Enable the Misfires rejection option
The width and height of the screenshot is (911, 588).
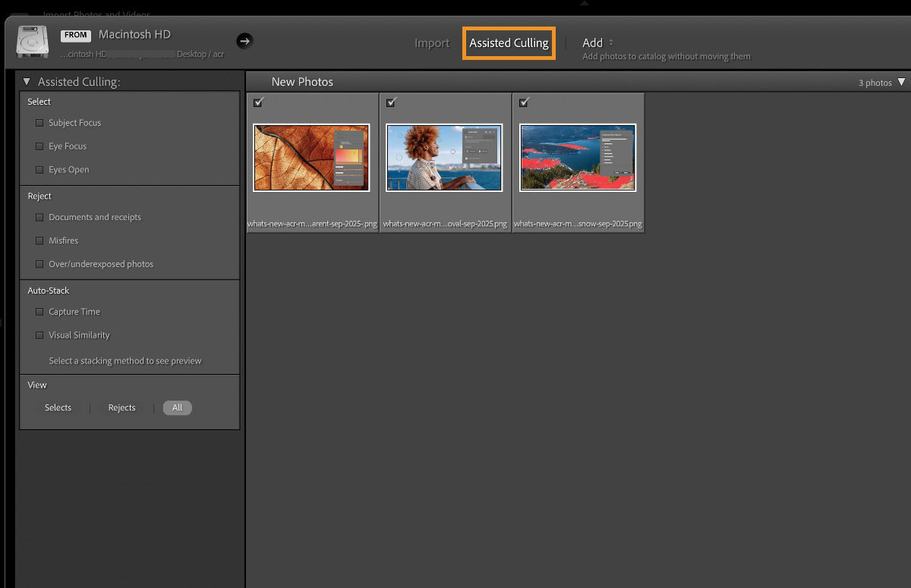[x=39, y=241]
